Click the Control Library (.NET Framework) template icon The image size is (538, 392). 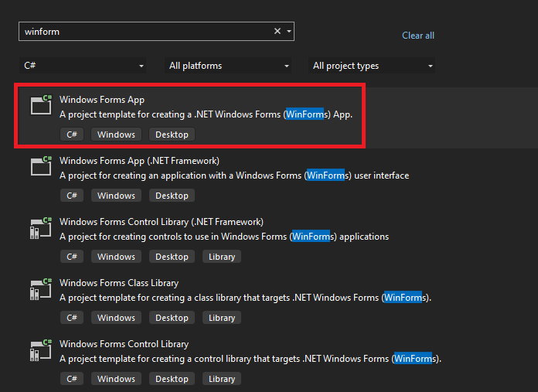(41, 227)
